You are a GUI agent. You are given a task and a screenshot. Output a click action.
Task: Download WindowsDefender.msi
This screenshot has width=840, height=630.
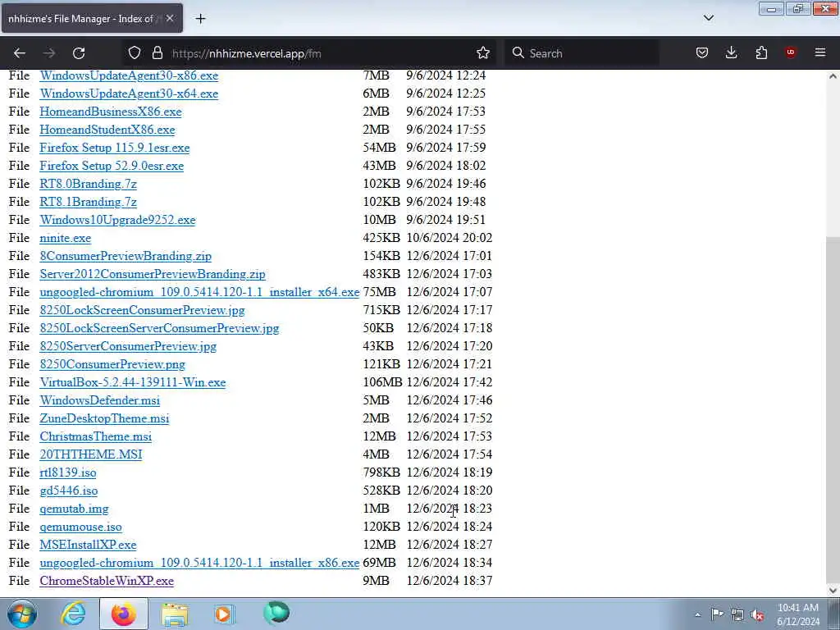[x=99, y=400]
